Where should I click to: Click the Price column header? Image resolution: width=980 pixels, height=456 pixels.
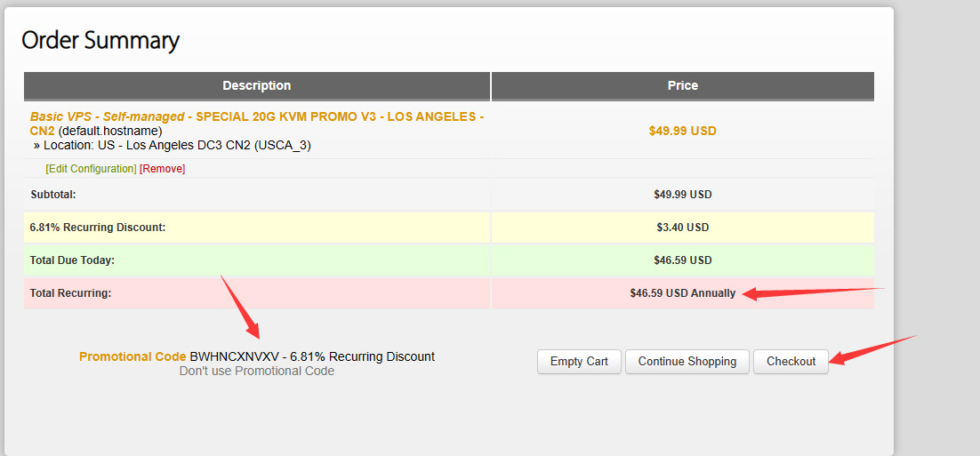click(683, 86)
